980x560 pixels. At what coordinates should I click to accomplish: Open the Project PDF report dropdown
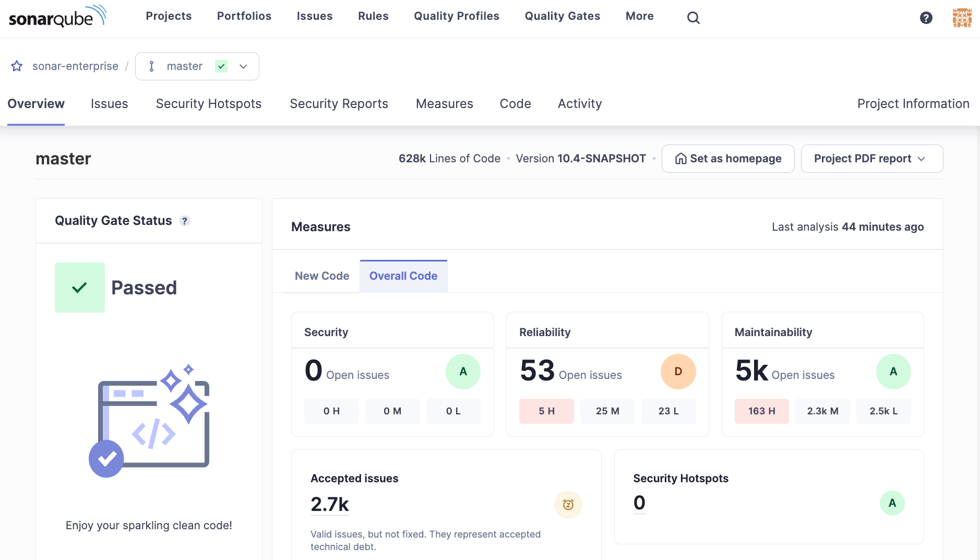point(871,159)
